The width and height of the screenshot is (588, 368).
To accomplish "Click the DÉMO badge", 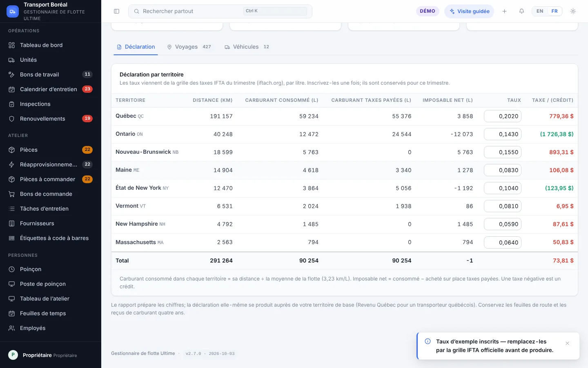I will point(428,11).
